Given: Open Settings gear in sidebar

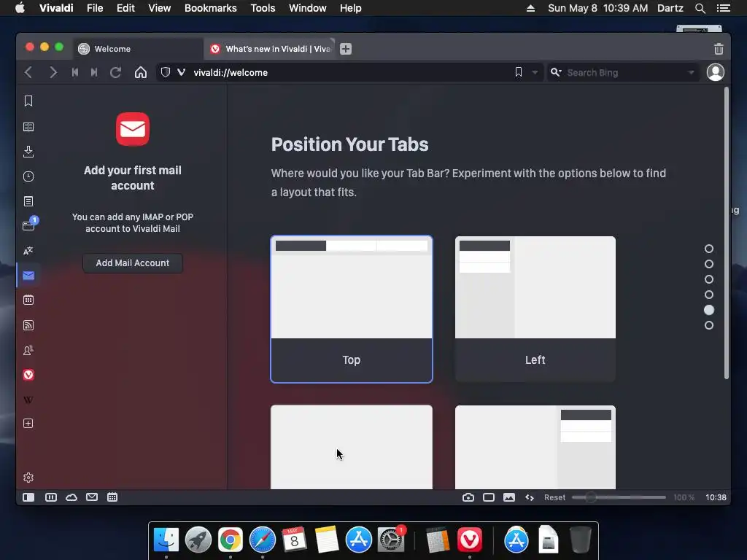Looking at the screenshot, I should [x=28, y=477].
